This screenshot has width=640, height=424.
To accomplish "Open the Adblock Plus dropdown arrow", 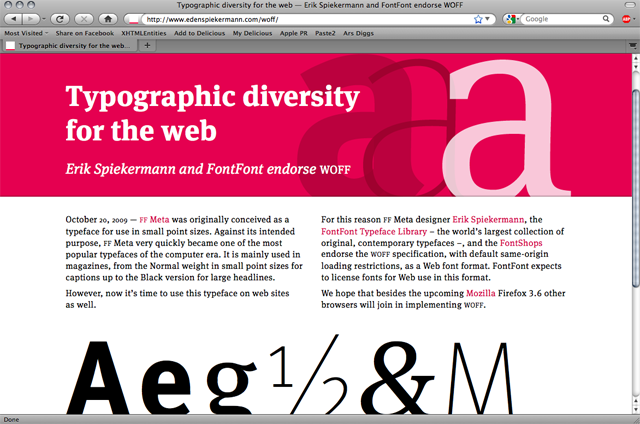I will 635,19.
